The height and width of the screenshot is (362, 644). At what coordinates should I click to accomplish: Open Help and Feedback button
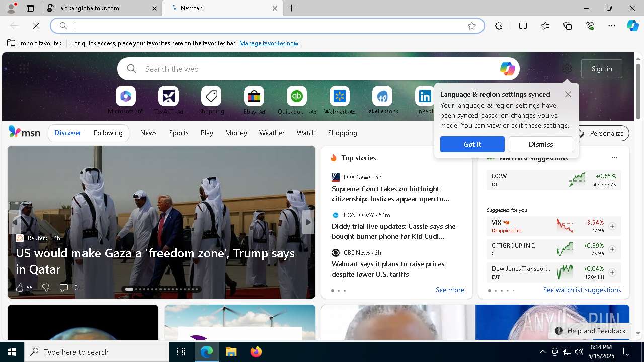(590, 331)
